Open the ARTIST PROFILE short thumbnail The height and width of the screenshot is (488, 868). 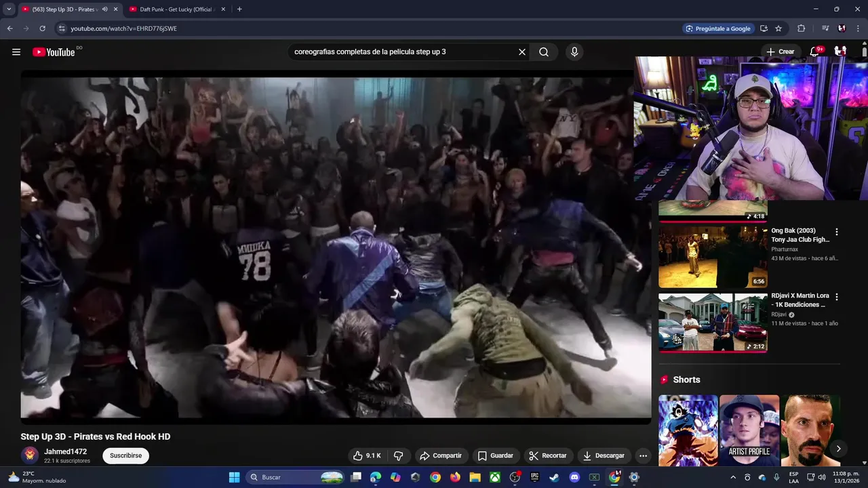[749, 430]
